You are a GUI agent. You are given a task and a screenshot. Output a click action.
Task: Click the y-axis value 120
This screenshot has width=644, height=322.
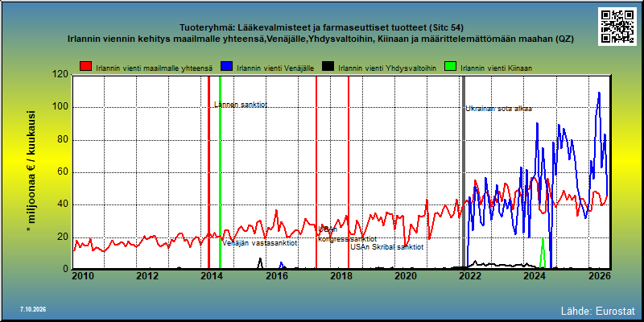[60, 74]
